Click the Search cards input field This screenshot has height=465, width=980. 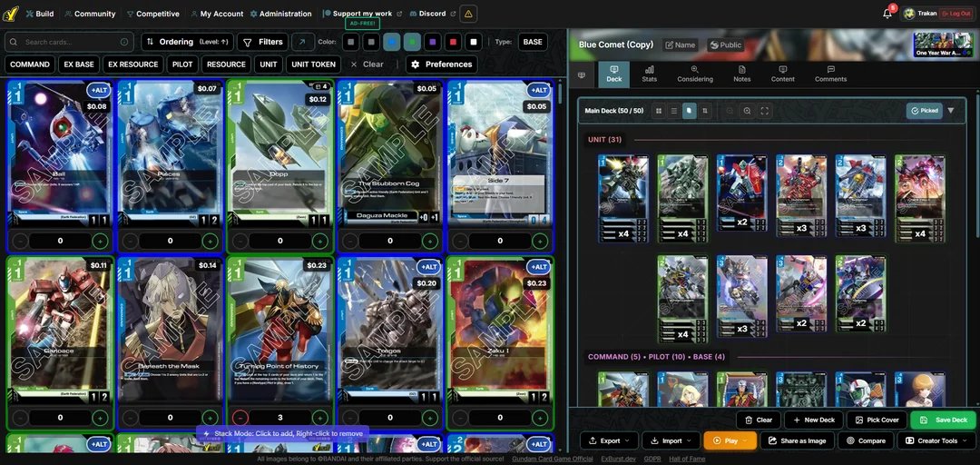[69, 42]
